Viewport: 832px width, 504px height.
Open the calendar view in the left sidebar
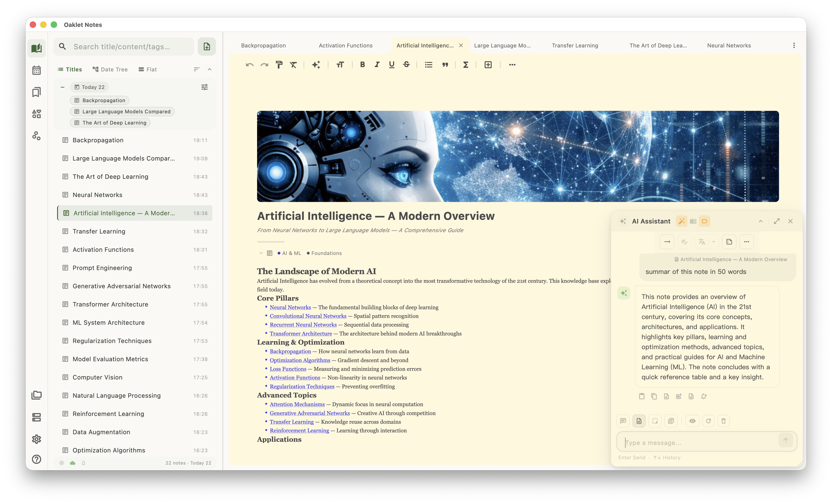click(x=37, y=70)
